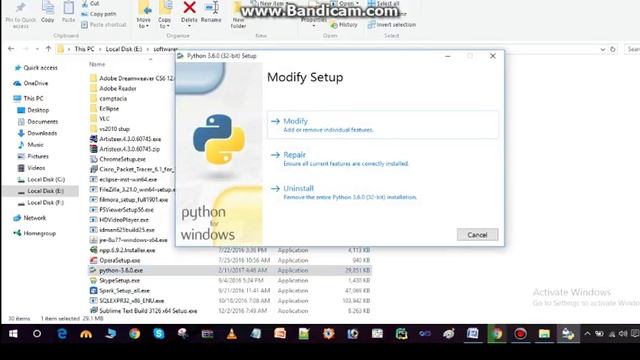Click Local Disk (E:) in address breadcrumb
The width and height of the screenshot is (640, 360).
tap(124, 49)
